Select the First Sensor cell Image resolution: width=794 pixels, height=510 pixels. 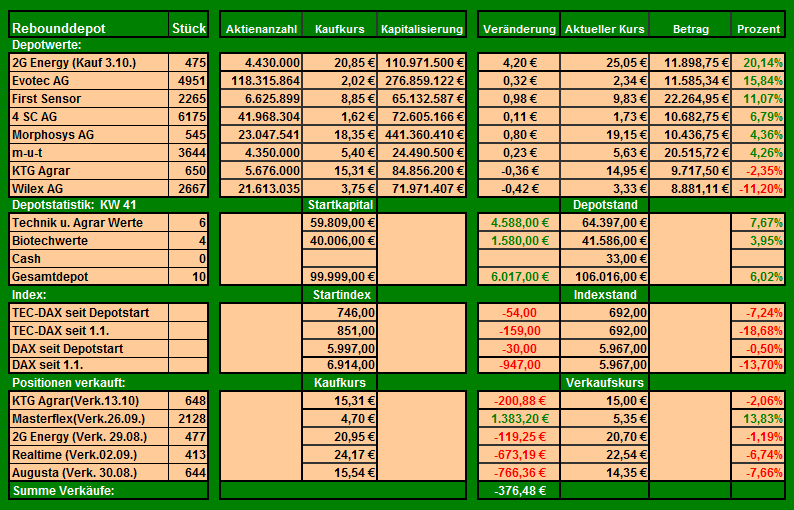tap(89, 99)
